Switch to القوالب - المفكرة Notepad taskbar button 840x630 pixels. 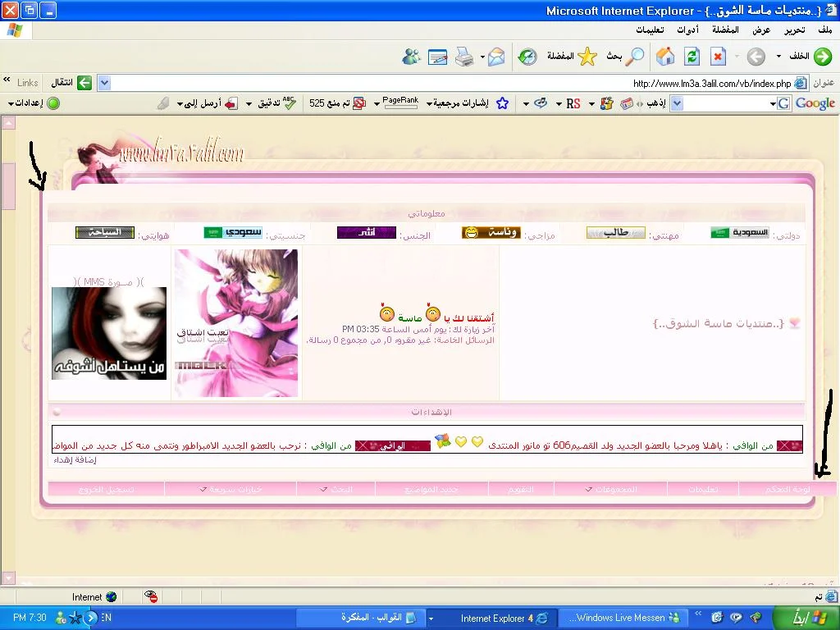click(360, 618)
